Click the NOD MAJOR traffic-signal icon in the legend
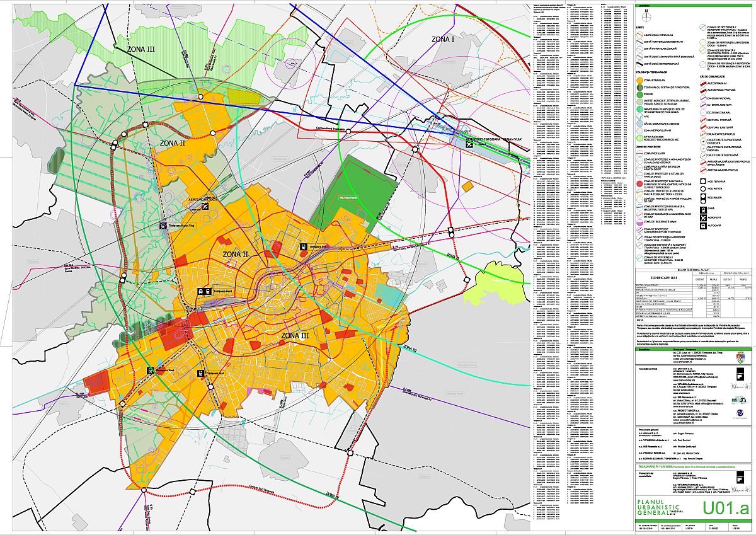Image resolution: width=756 pixels, height=535 pixels. tap(703, 198)
